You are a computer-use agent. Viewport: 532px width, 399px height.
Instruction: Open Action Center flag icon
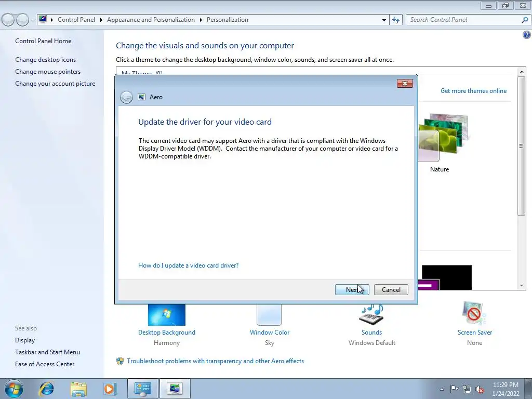(454, 389)
